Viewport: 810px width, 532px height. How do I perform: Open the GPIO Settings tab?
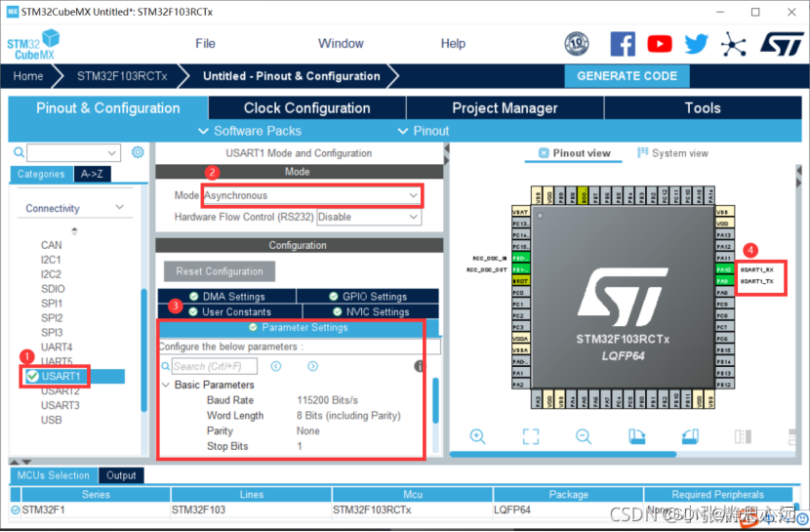pos(368,297)
